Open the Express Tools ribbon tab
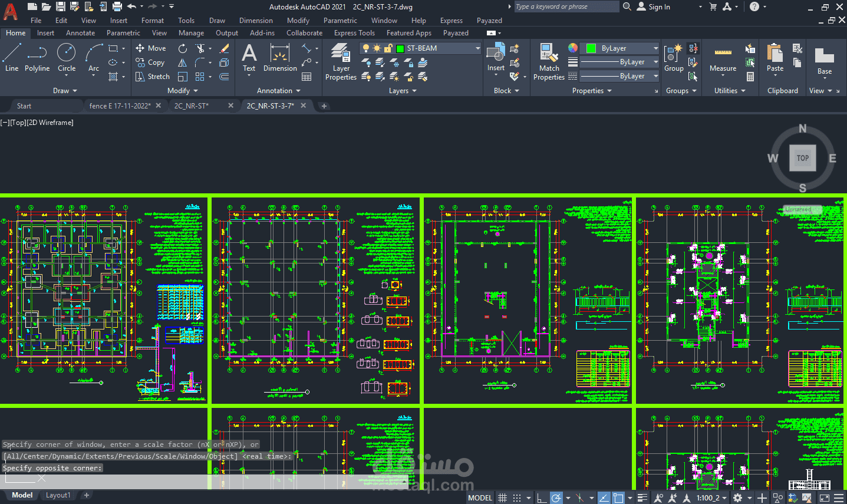The height and width of the screenshot is (504, 847). click(354, 33)
